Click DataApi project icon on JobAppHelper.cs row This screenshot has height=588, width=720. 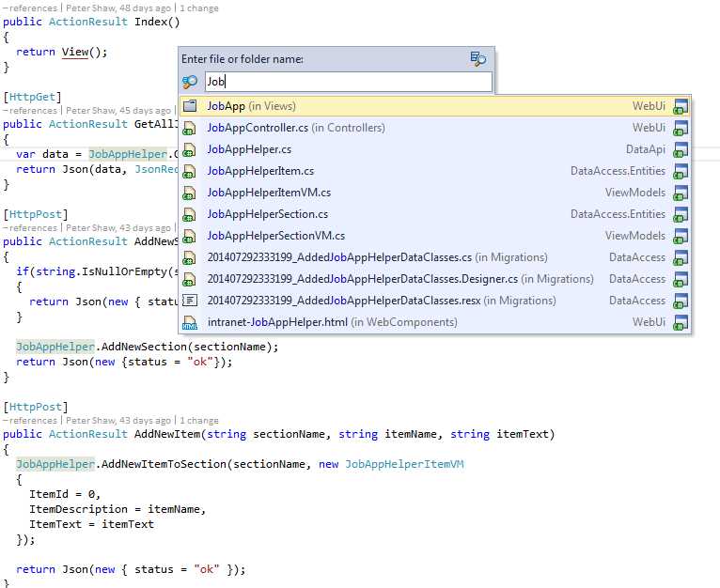pos(681,149)
